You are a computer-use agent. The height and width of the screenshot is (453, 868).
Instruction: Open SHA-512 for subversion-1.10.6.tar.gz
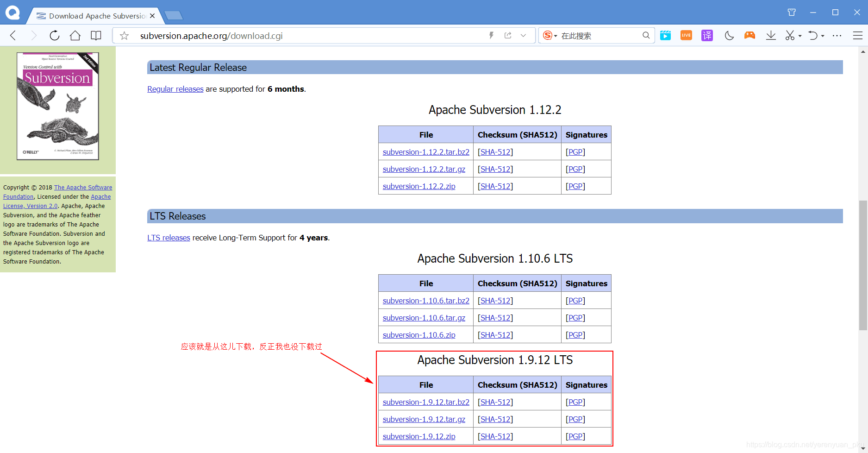coord(495,318)
